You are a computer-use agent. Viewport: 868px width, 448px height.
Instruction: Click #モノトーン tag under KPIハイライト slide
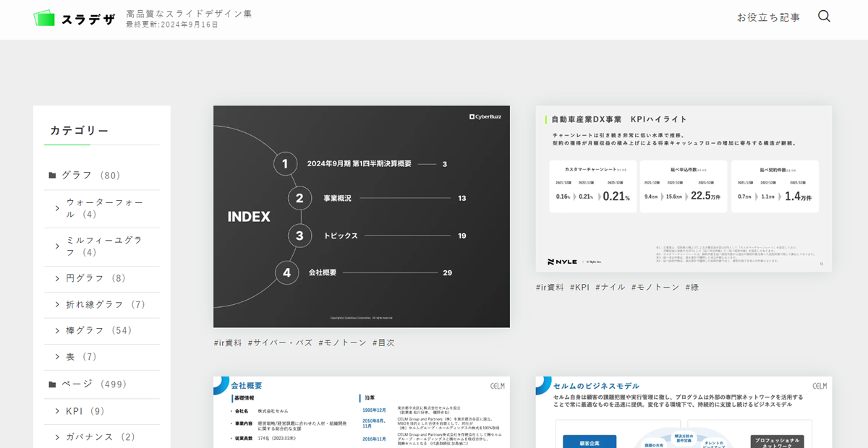tap(655, 287)
